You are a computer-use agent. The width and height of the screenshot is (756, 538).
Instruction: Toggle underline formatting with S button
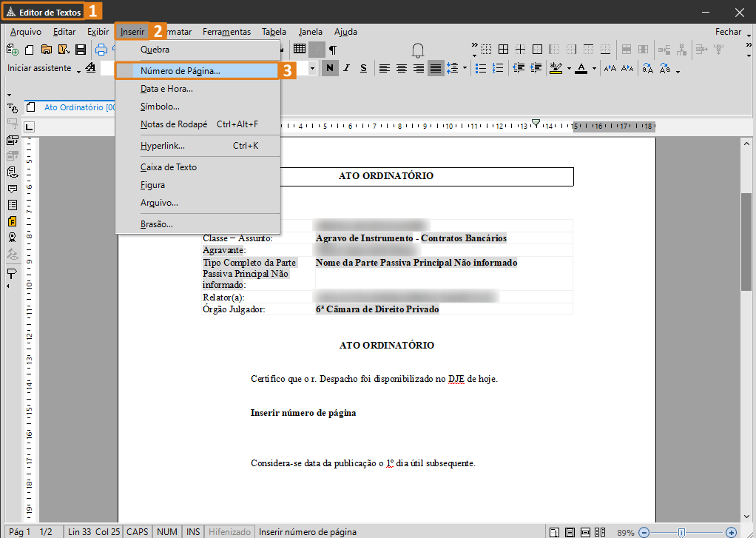point(363,68)
